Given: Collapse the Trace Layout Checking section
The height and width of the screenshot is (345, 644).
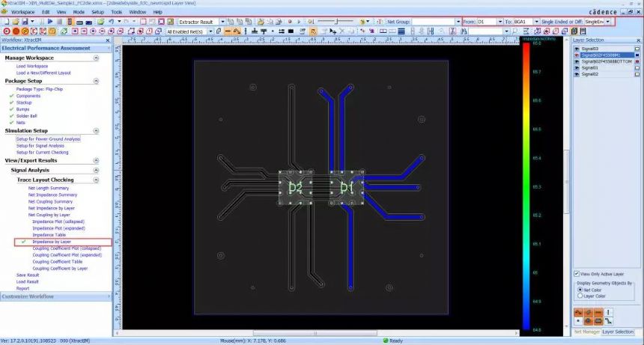Looking at the screenshot, I should (96, 180).
